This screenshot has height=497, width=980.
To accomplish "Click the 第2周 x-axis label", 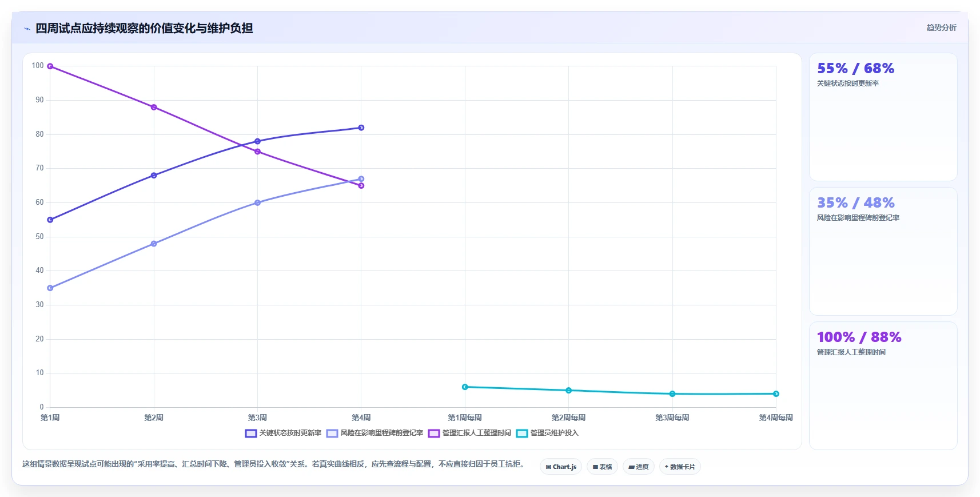I will click(154, 418).
